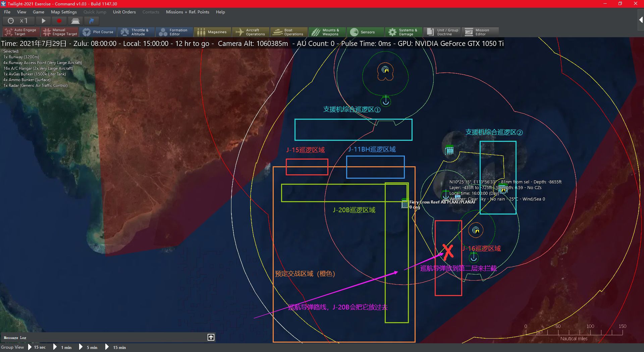Open the Magazines toolbar button

click(212, 32)
